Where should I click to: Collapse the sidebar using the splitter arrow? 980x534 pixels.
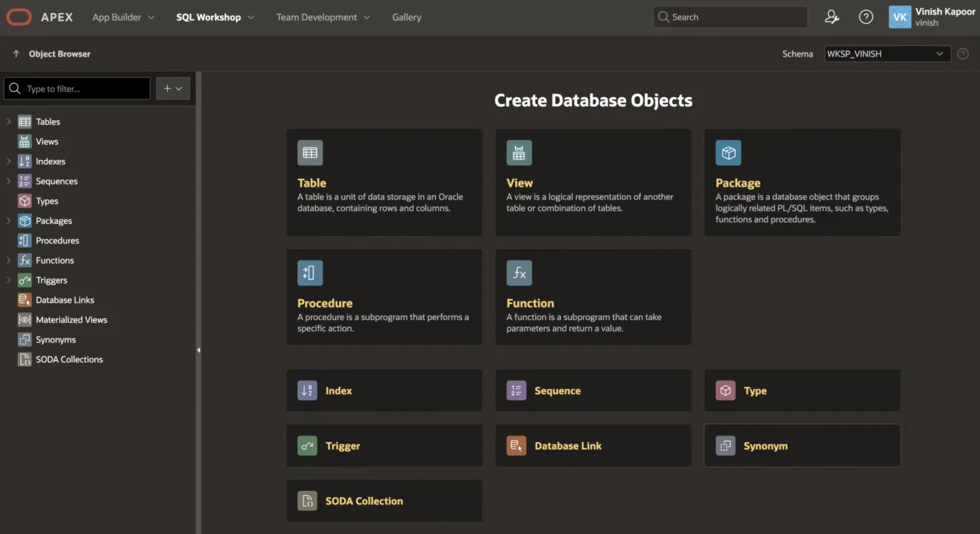click(x=199, y=350)
